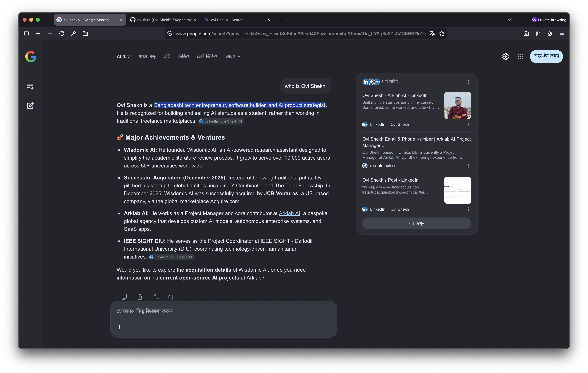The height and width of the screenshot is (373, 588).
Task: Expand the আরও (More) dropdown
Action: 232,57
